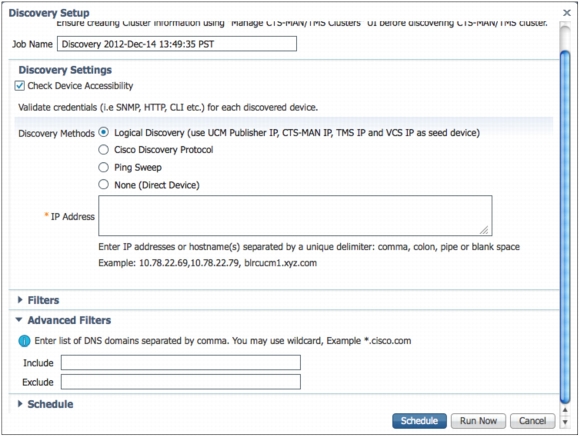The image size is (580, 437).
Task: Select Cisco Discovery Protocol method
Action: coord(104,150)
